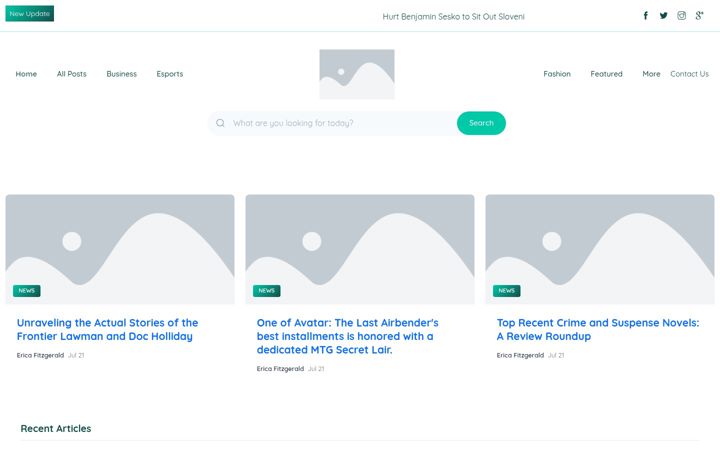Open the Frontier Lawman and Doc Holliday article
Image resolution: width=720 pixels, height=450 pixels.
(107, 329)
